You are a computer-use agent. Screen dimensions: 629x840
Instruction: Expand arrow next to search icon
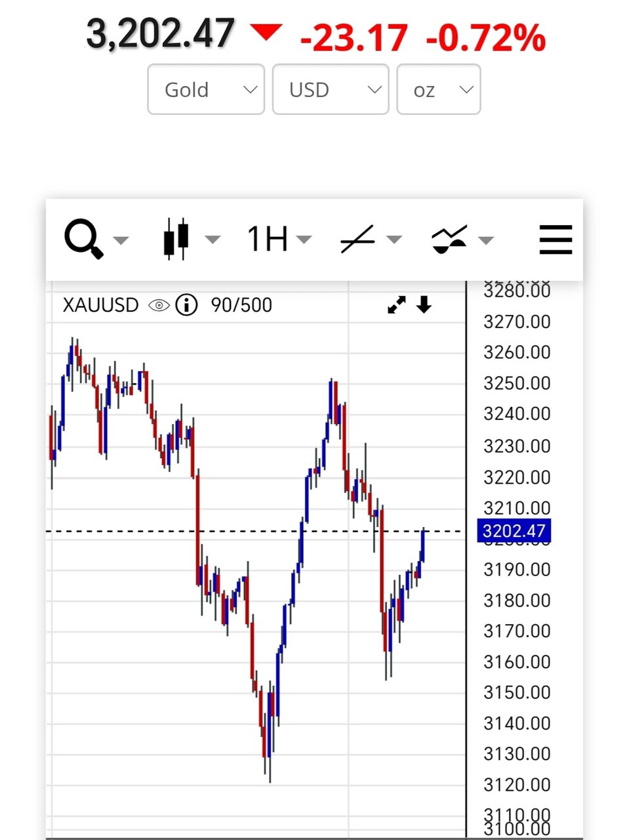tap(121, 240)
